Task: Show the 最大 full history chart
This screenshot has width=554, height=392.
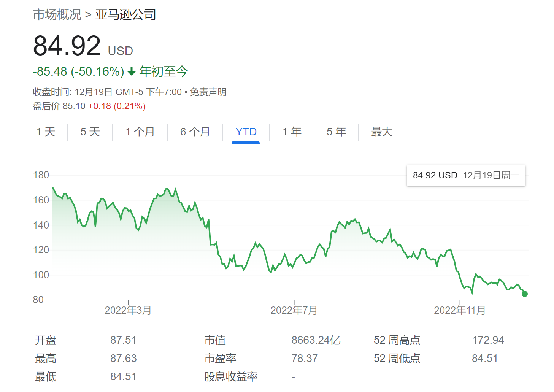Action: [x=382, y=132]
